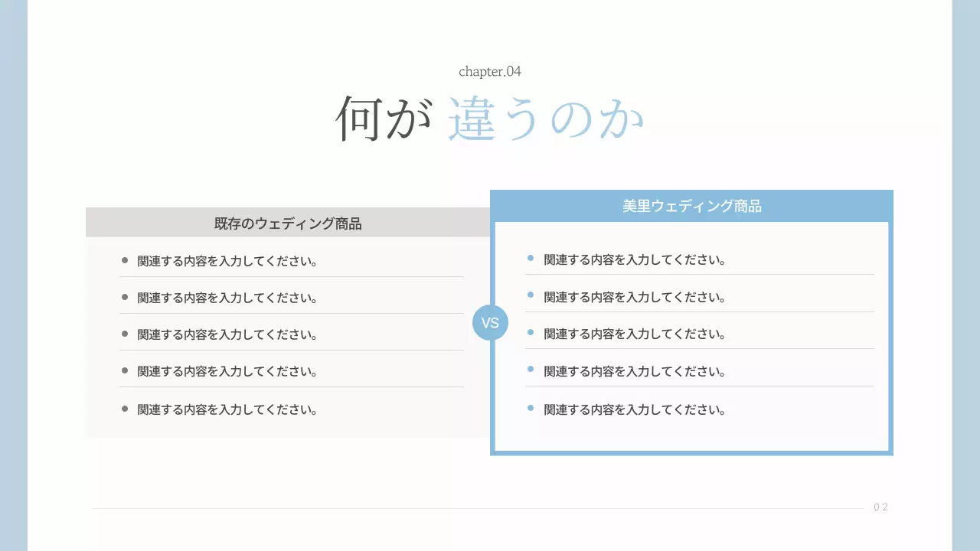Click the third blue bullet dot on right
The width and height of the screenshot is (980, 551).
(530, 332)
